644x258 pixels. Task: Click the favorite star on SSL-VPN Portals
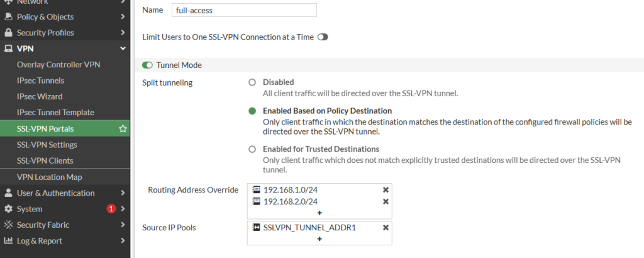pos(123,128)
